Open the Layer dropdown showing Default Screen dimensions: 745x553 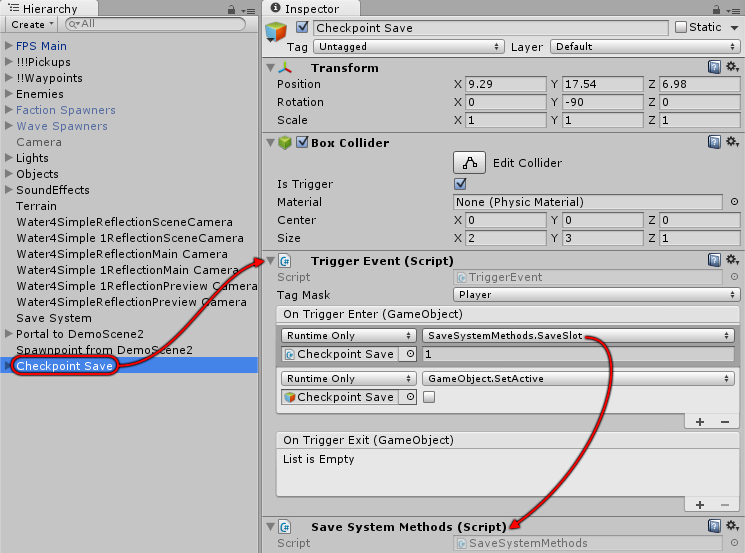pos(645,47)
